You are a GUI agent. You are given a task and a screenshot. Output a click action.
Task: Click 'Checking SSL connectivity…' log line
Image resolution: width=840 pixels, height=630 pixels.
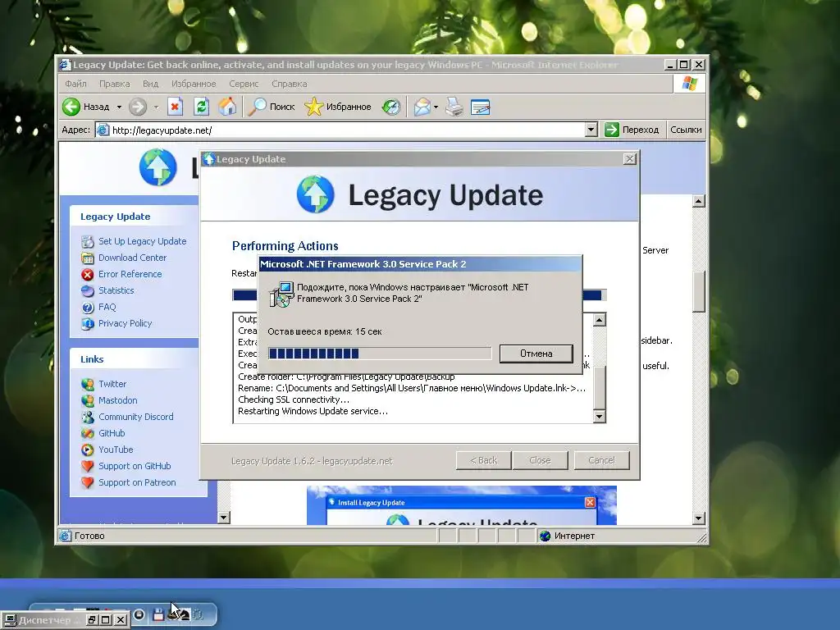pyautogui.click(x=294, y=399)
